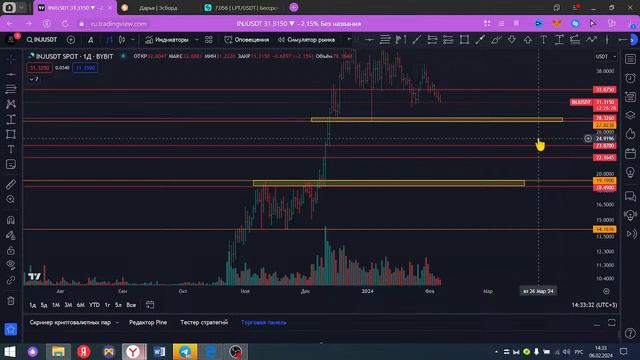
Task: Open the indicator templates grid icon
Action: click(209, 40)
